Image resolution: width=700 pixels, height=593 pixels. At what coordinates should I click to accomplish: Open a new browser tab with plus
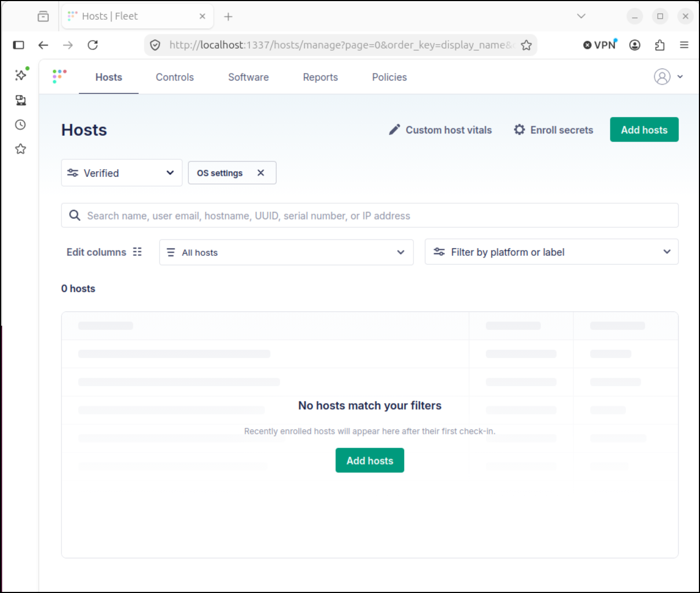(228, 16)
